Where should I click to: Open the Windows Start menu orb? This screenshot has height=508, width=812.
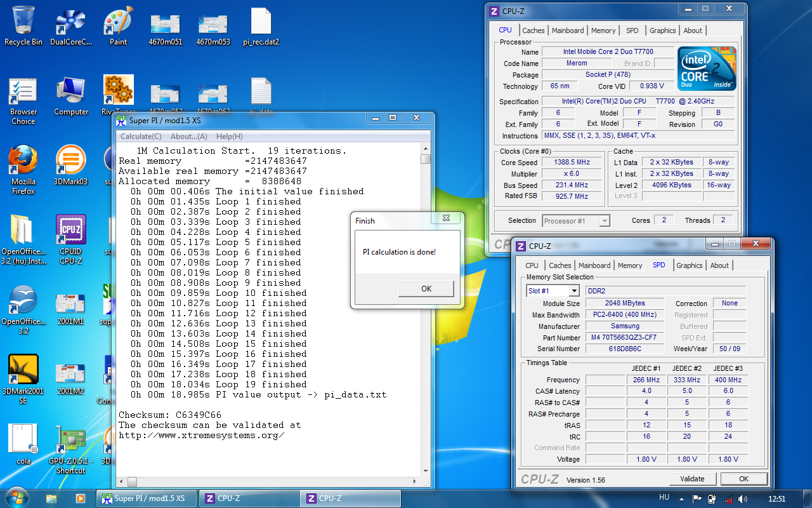coord(17,498)
